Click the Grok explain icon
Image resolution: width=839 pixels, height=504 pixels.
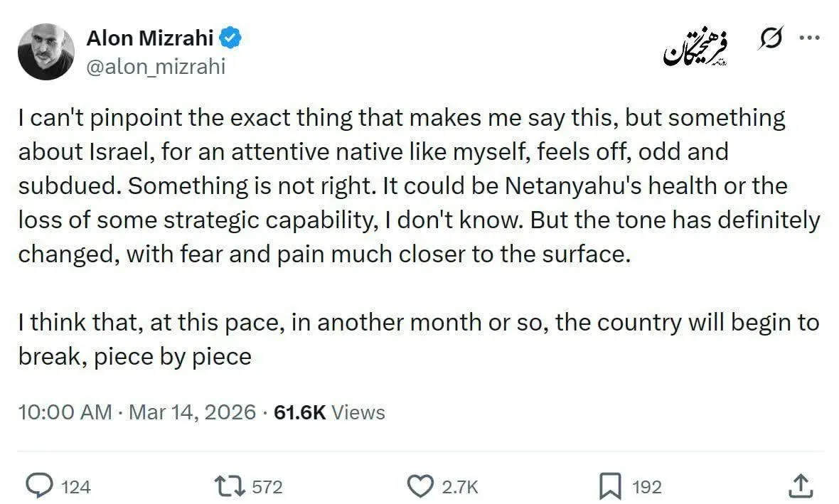coord(769,40)
